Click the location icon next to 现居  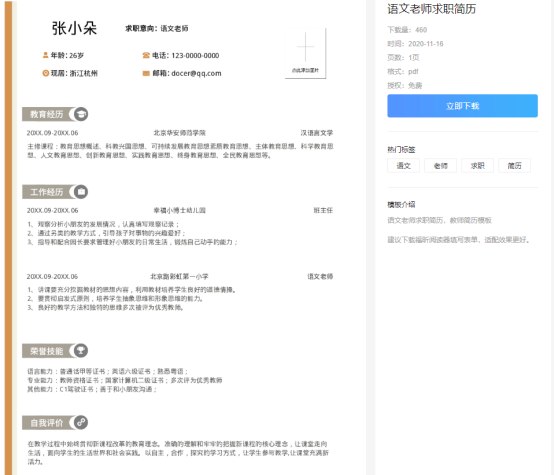coord(45,73)
